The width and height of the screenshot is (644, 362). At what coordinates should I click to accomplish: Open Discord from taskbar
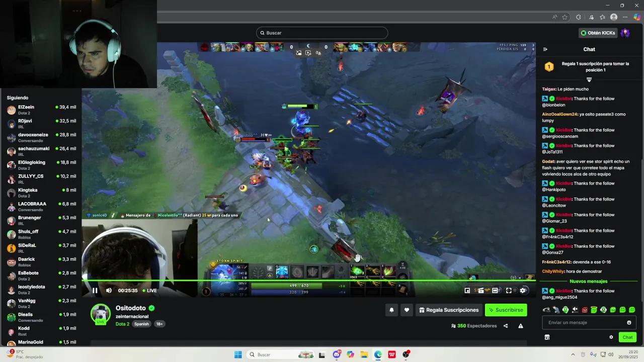pos(337,354)
